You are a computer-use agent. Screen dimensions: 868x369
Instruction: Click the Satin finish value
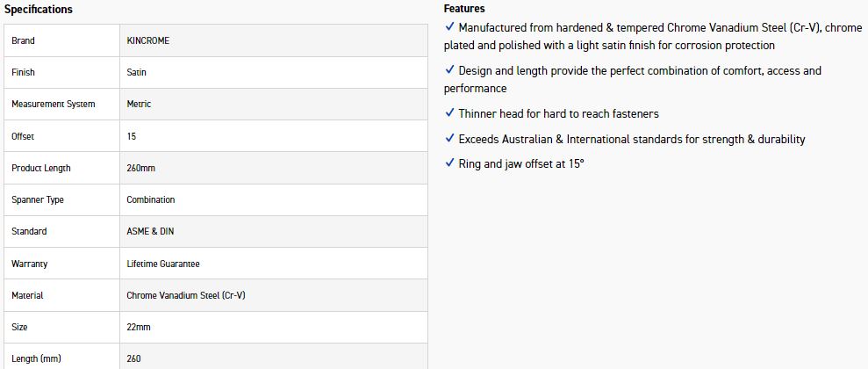tap(137, 73)
